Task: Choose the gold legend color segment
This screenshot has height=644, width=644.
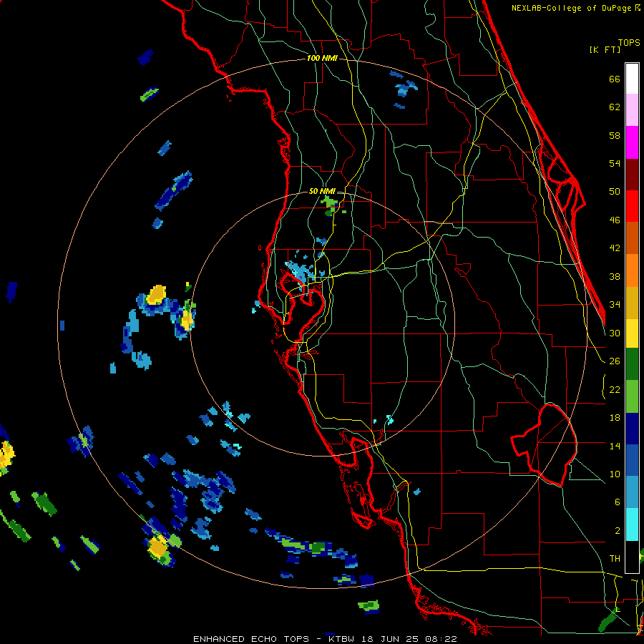Action: point(632,303)
